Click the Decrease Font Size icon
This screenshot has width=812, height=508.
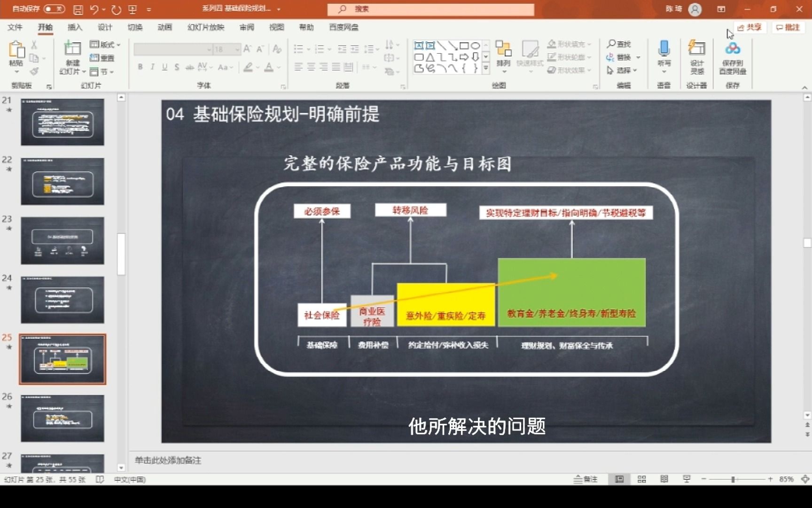pos(260,49)
